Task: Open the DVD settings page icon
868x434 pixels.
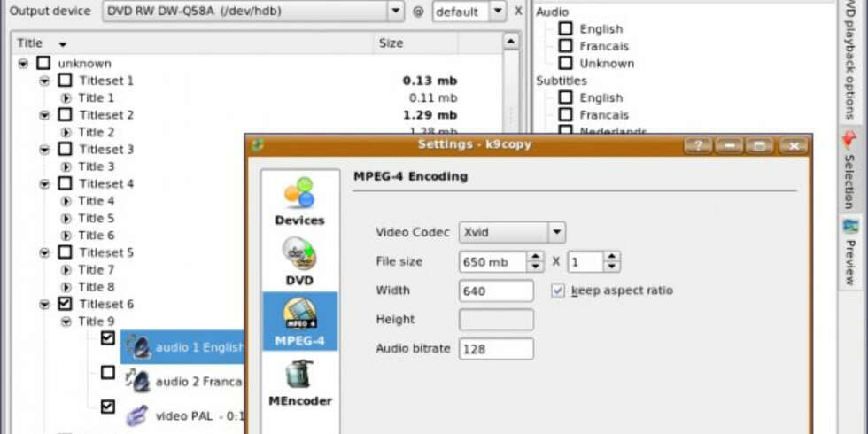Action: click(x=299, y=254)
